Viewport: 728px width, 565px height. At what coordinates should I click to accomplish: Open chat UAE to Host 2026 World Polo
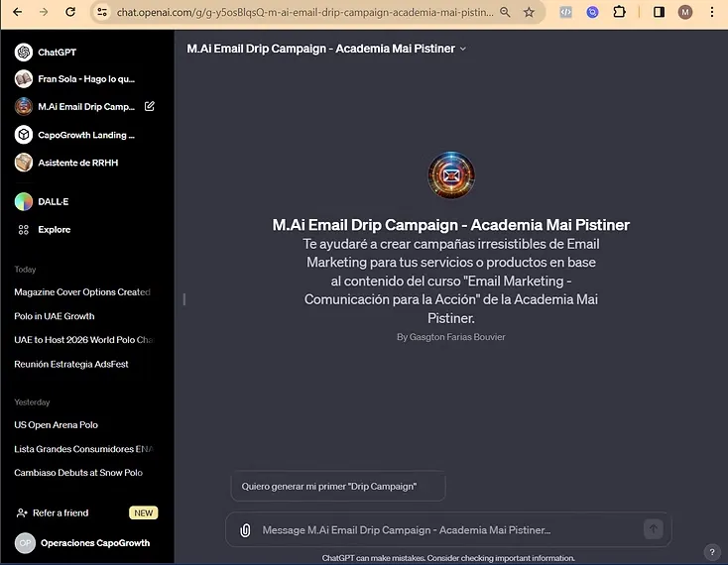[x=83, y=340]
